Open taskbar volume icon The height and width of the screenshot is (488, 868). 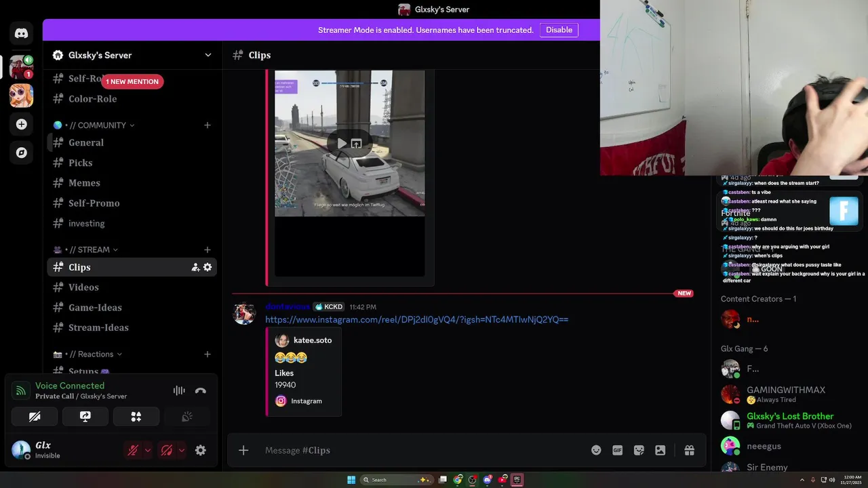[x=832, y=480]
